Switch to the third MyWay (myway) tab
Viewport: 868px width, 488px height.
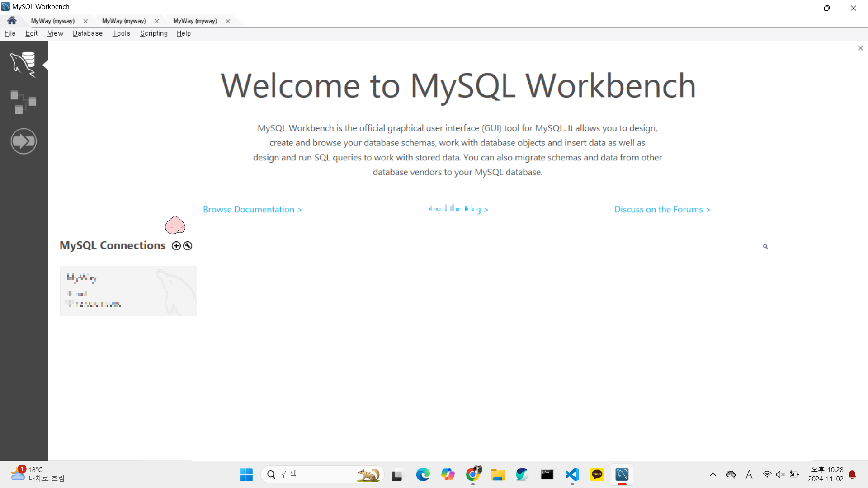click(x=195, y=21)
